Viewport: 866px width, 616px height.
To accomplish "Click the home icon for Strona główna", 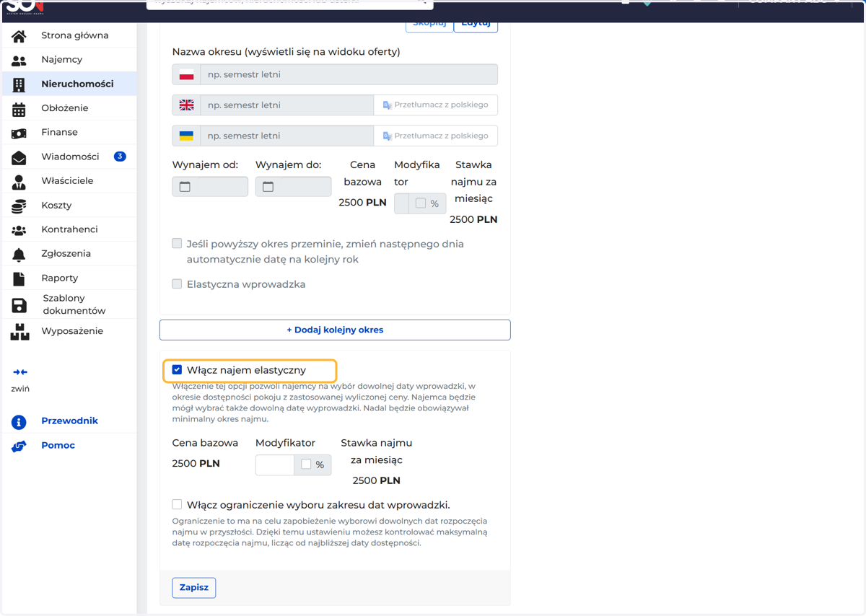I will [19, 35].
